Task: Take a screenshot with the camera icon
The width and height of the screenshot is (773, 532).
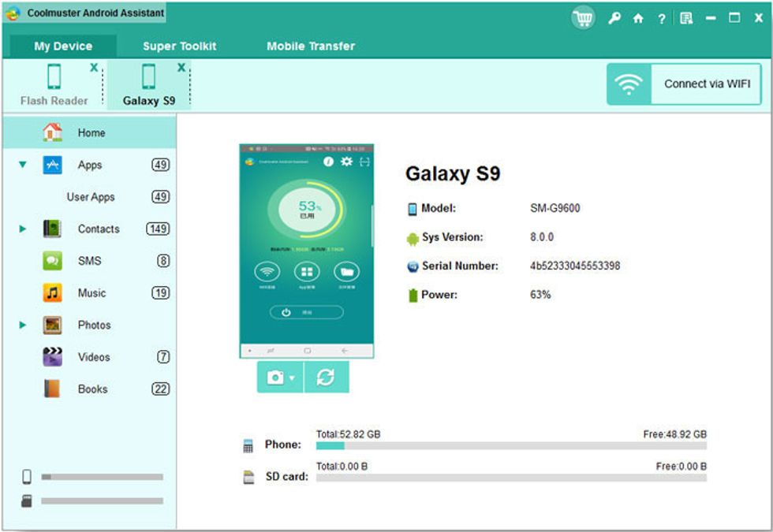Action: (274, 376)
